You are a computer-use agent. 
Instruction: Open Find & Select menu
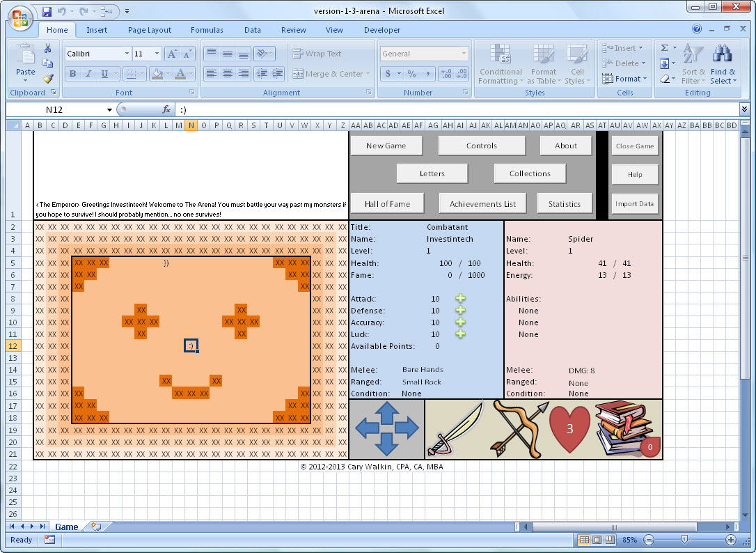[723, 64]
